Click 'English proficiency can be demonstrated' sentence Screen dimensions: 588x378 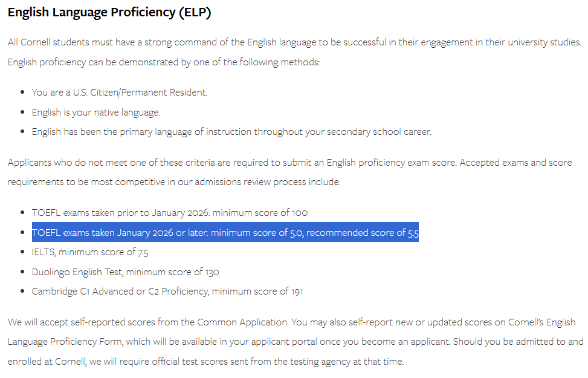tap(164, 62)
